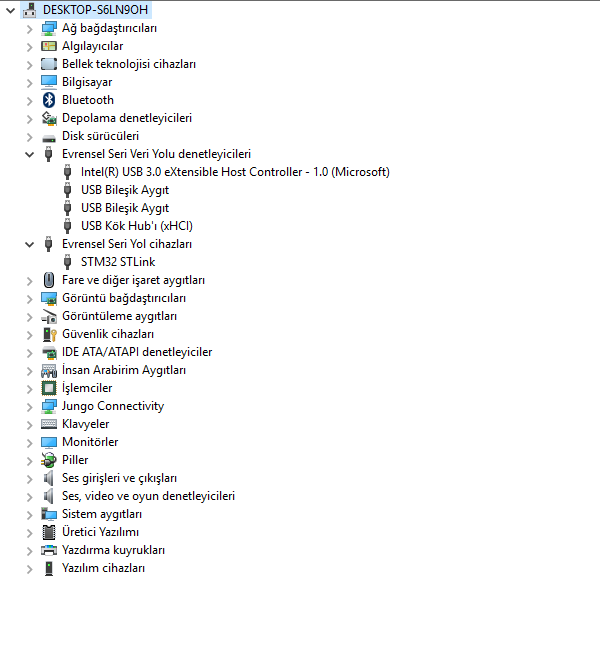600x671 pixels.
Task: Select Intel(R) USB 3.0 eXtensible Host Controller
Action: [x=235, y=172]
